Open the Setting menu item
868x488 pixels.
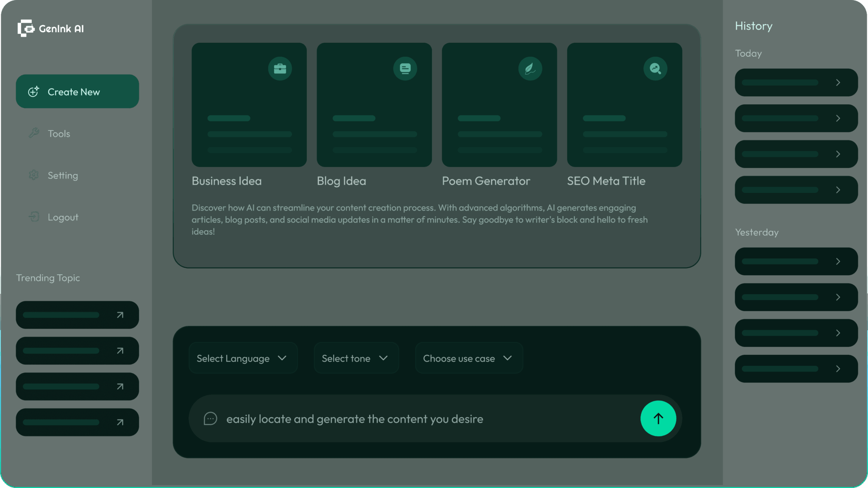pos(63,176)
